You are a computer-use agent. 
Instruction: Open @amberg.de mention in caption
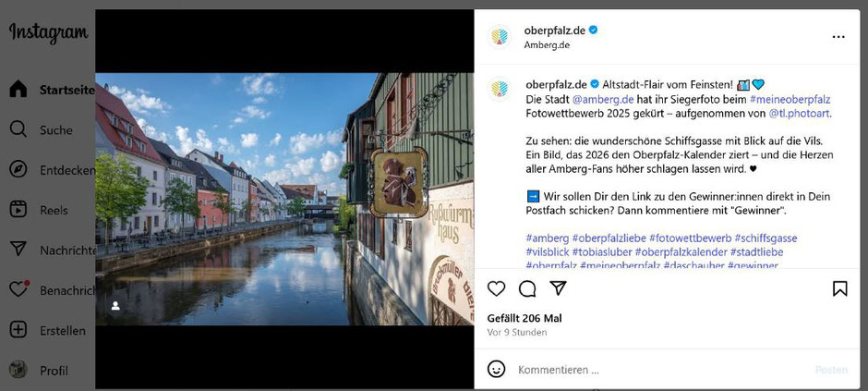coord(603,100)
